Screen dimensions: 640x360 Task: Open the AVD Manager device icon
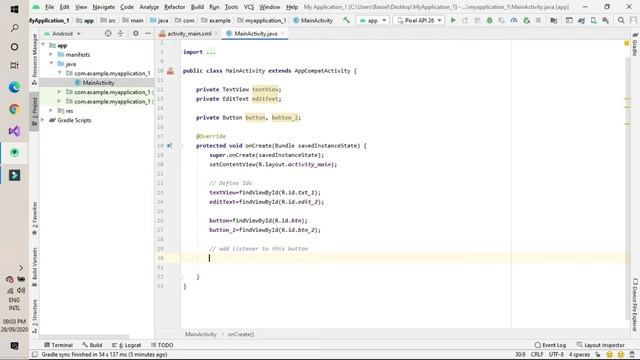593,20
